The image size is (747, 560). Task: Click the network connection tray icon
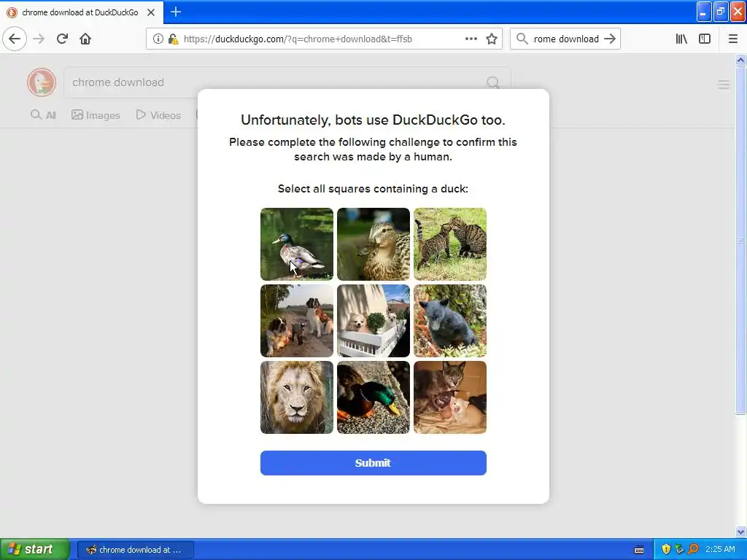click(x=679, y=549)
